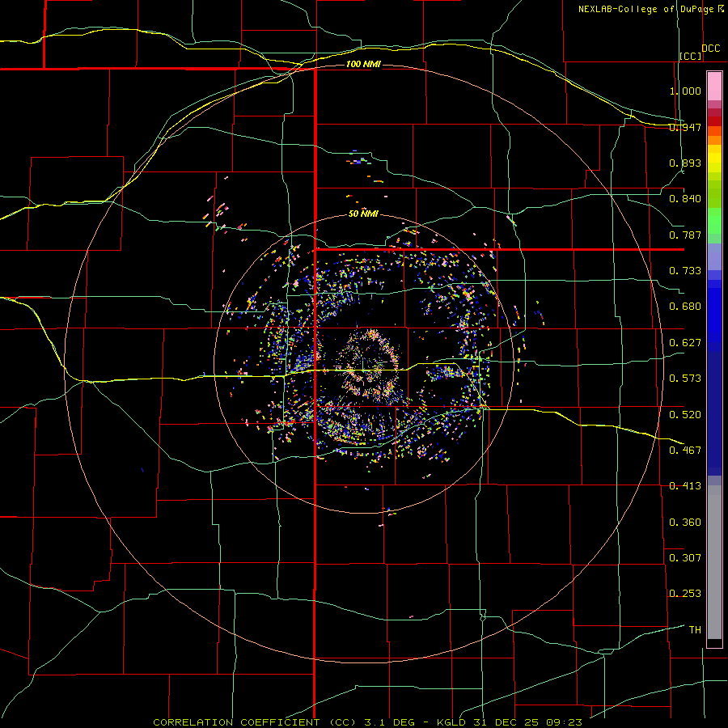
Task: Click the 1.000 scale value
Action: coord(685,91)
